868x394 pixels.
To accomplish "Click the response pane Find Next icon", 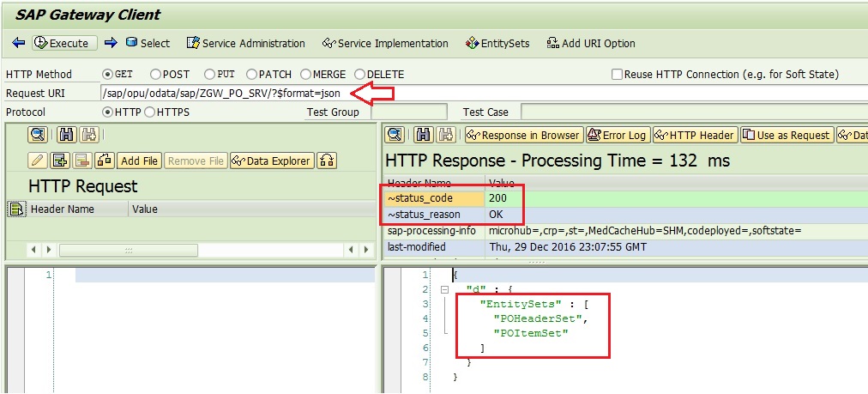I will point(446,134).
